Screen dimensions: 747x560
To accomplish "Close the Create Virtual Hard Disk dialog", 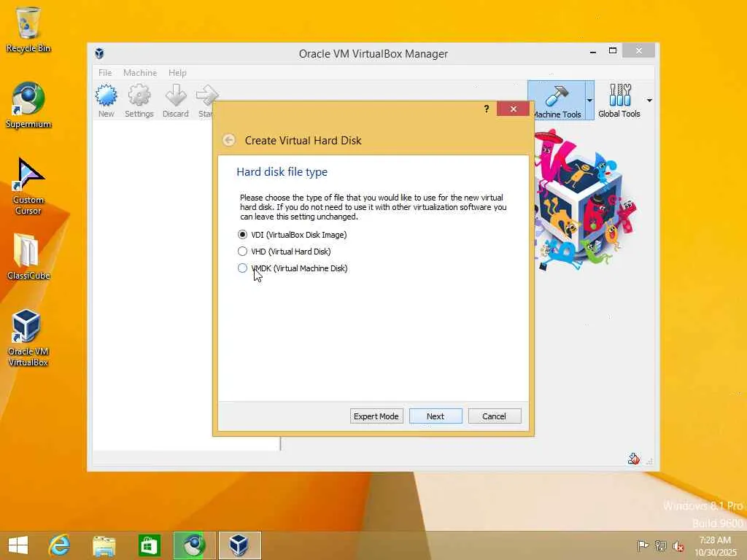I will tap(513, 109).
